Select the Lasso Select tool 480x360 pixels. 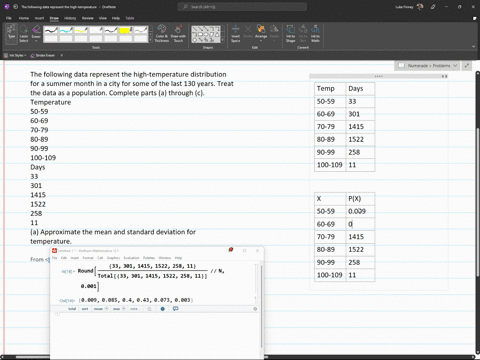pyautogui.click(x=24, y=33)
